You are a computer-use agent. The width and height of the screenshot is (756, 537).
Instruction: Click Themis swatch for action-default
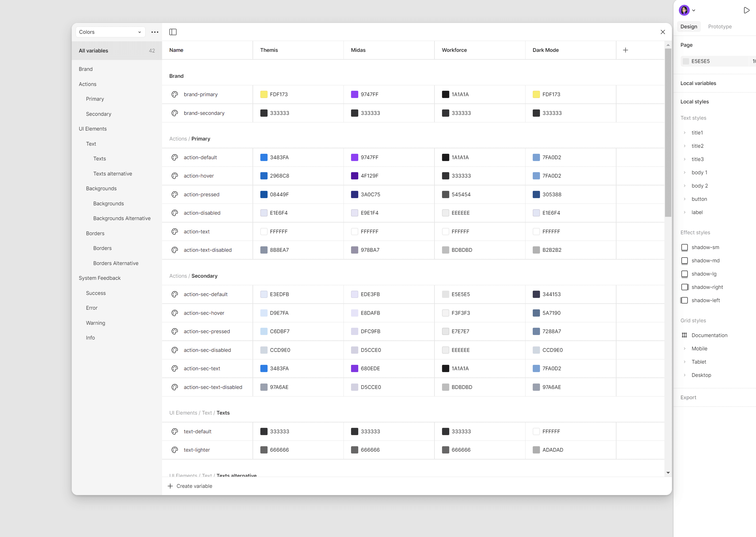(264, 157)
